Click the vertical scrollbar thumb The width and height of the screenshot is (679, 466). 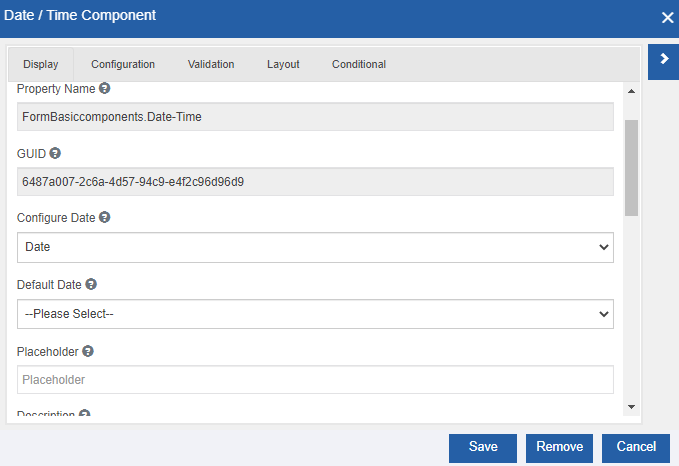coord(631,168)
